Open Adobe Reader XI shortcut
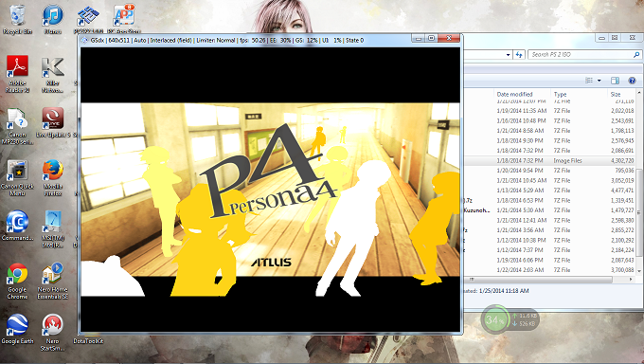 click(x=17, y=74)
